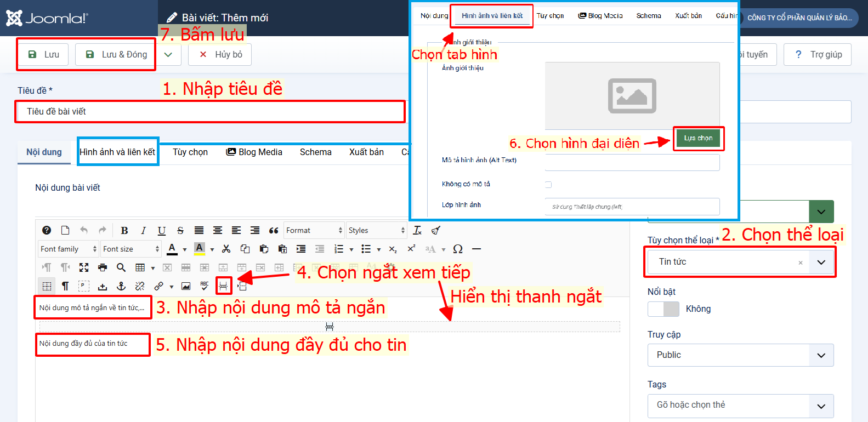Open the Xuất bản tab
The image size is (868, 422).
pos(366,152)
